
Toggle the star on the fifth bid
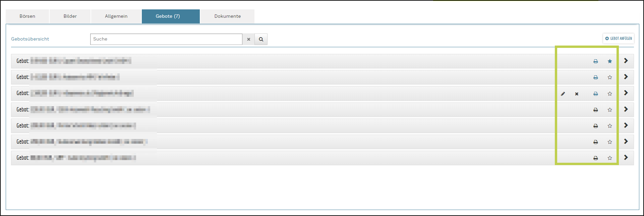(x=610, y=126)
